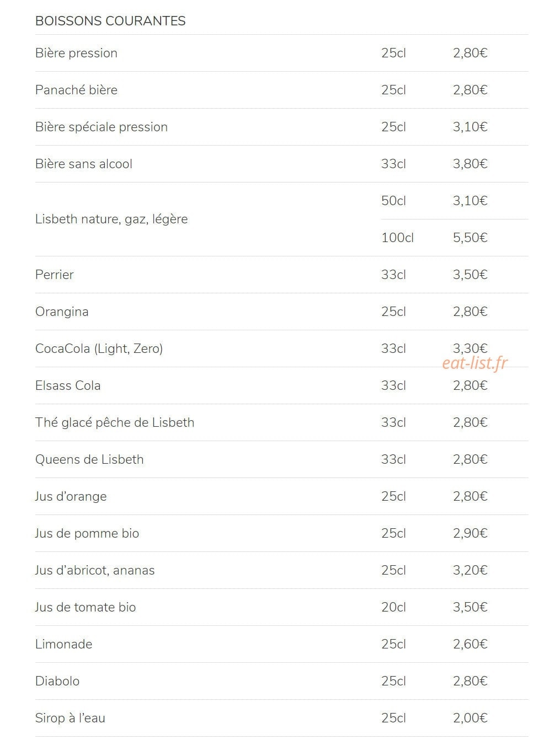Viewport: 544px width, 756px height.
Task: Click the Orangina entry
Action: 62,312
